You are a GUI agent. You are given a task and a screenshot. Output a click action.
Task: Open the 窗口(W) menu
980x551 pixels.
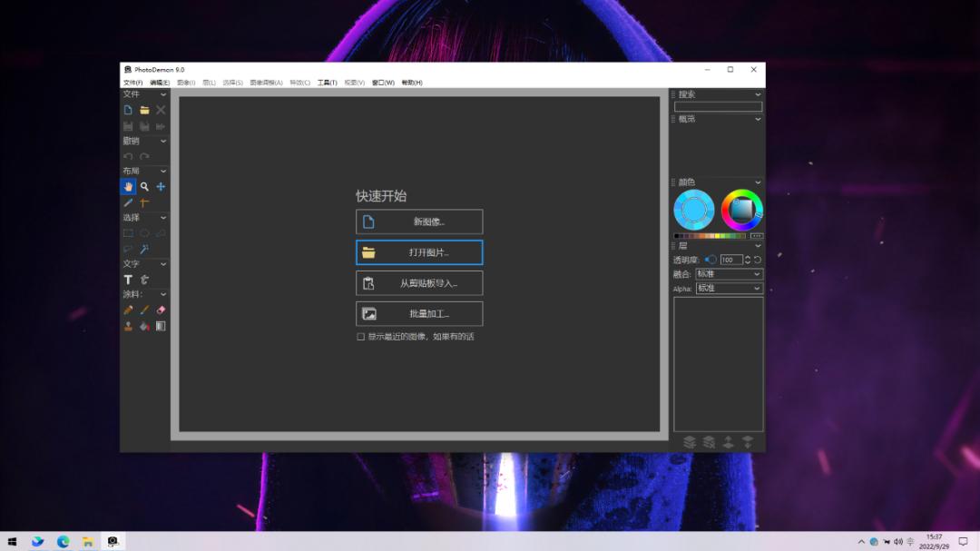[x=383, y=83]
